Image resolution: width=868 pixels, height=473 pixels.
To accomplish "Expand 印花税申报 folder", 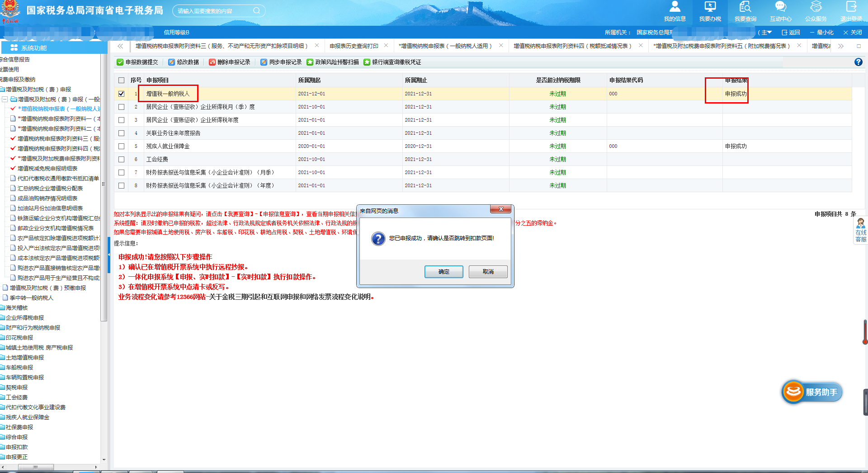I will coord(19,337).
